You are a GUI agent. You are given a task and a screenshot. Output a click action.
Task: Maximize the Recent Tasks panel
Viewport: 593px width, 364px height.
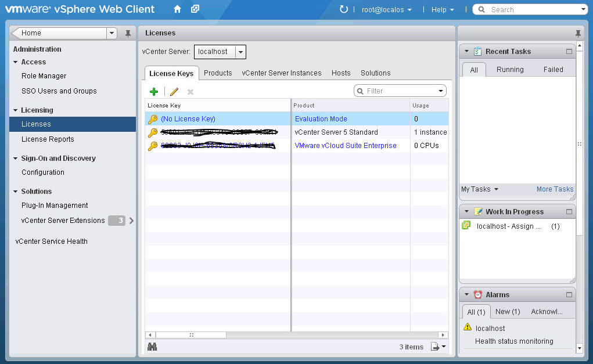(569, 52)
